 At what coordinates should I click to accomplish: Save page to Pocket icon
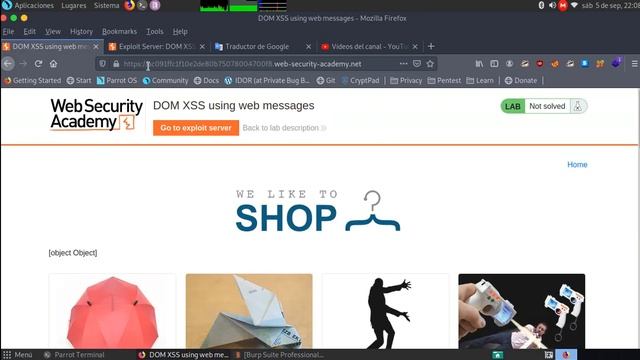click(x=416, y=64)
